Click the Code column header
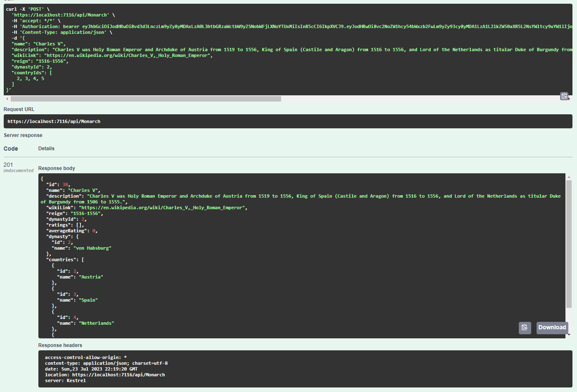577x392 pixels. (x=10, y=148)
